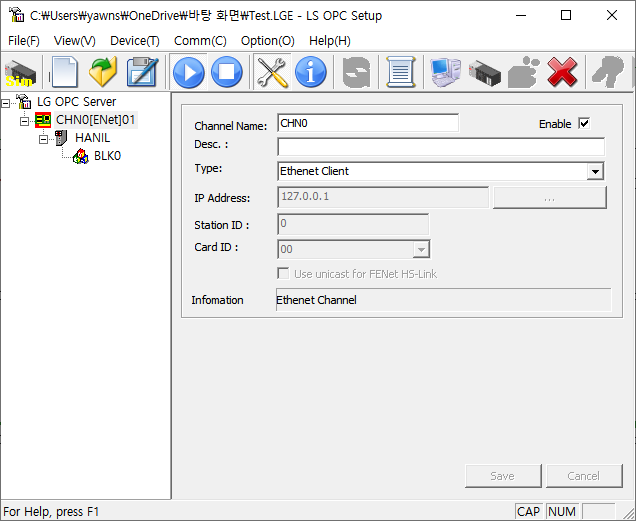Open the Comm(C) menu

(200, 41)
